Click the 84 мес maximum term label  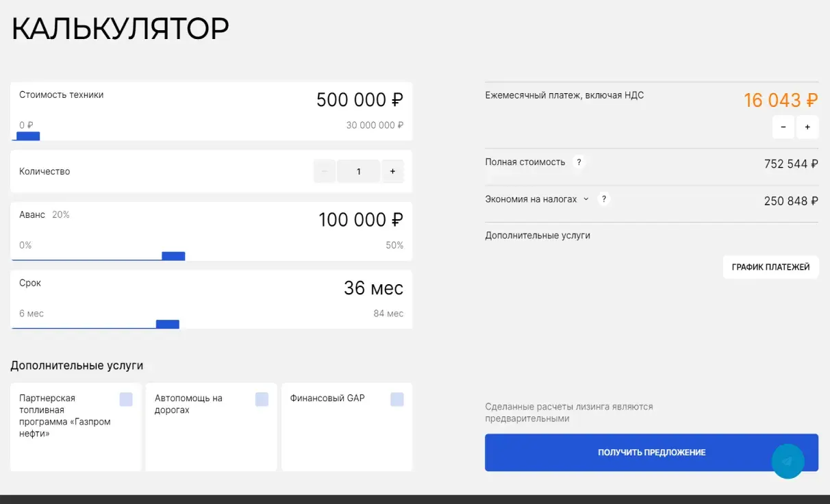coord(388,314)
